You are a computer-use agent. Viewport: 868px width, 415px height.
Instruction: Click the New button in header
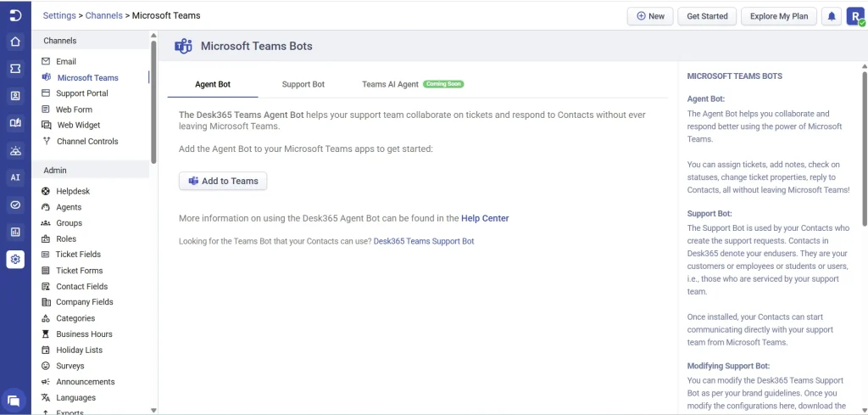650,16
